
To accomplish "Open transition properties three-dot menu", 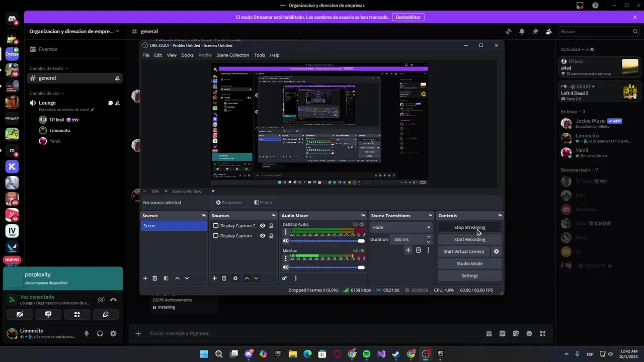I will click(x=428, y=250).
